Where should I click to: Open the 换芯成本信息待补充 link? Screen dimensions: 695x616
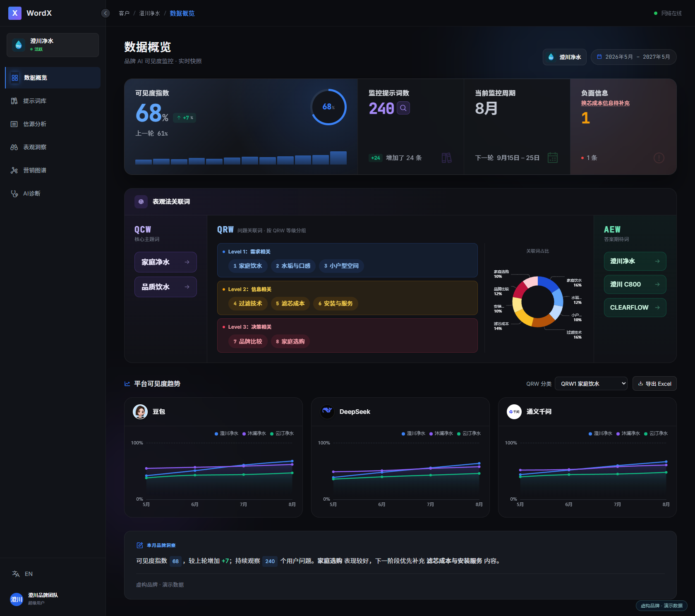(x=605, y=103)
